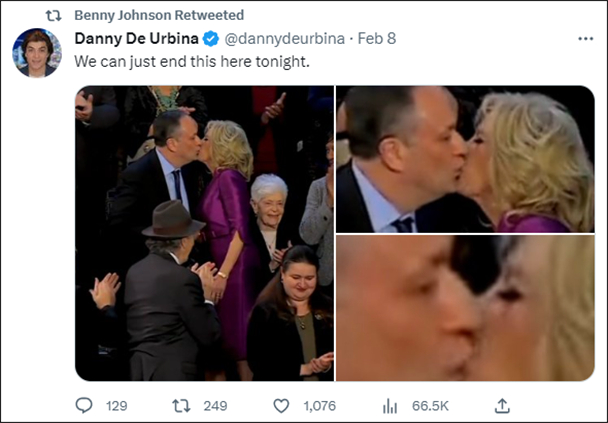Open the bottom-right blurry zoomed photo
Image resolution: width=608 pixels, height=423 pixels.
point(465,308)
